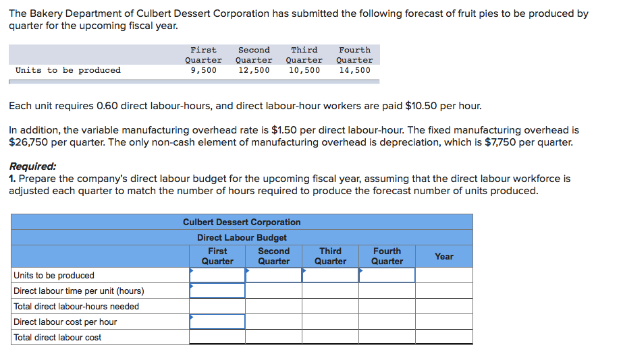
Task: Select Year cell for direct labour cost per hour
Action: tap(444, 322)
